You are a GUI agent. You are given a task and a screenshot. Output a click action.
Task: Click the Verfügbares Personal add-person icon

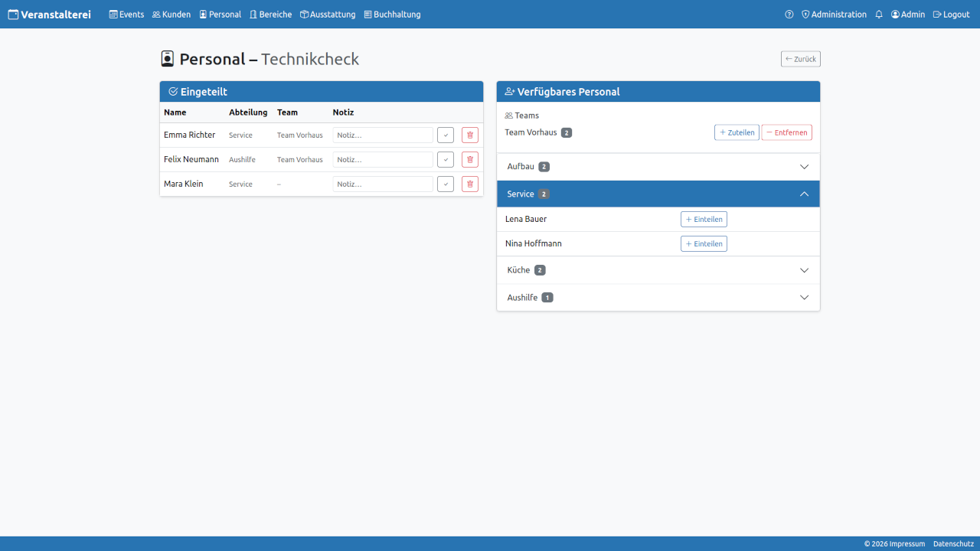pos(510,92)
